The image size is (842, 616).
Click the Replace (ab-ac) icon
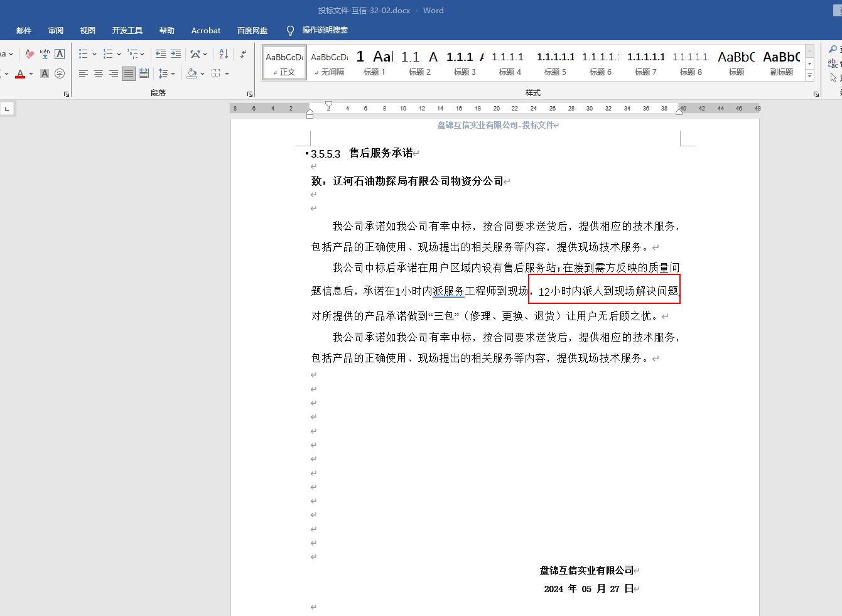(x=833, y=63)
